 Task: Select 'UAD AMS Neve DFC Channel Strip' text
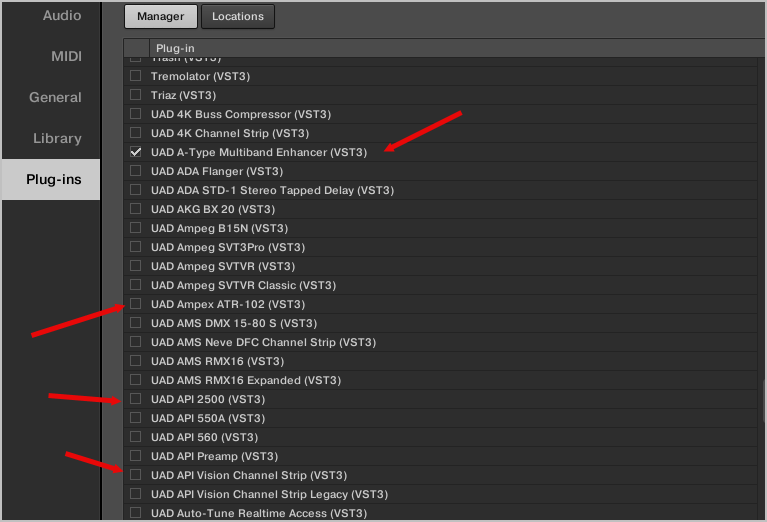pyautogui.click(x=243, y=342)
